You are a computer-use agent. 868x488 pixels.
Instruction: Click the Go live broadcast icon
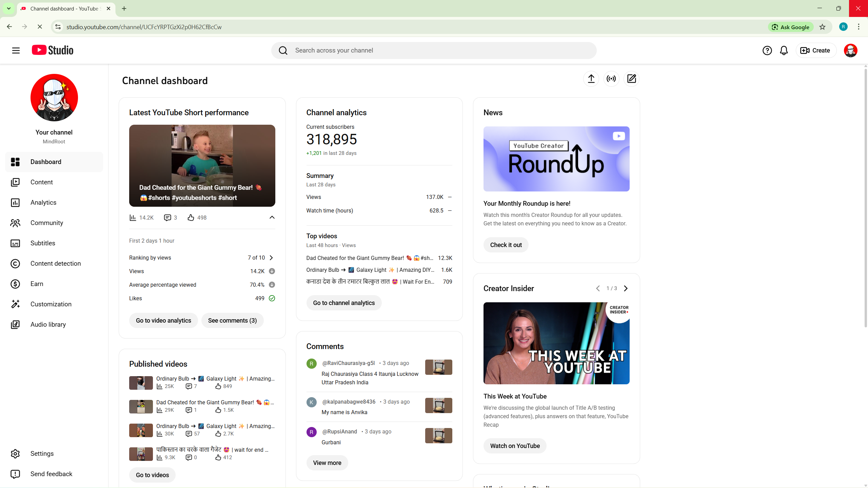click(611, 79)
